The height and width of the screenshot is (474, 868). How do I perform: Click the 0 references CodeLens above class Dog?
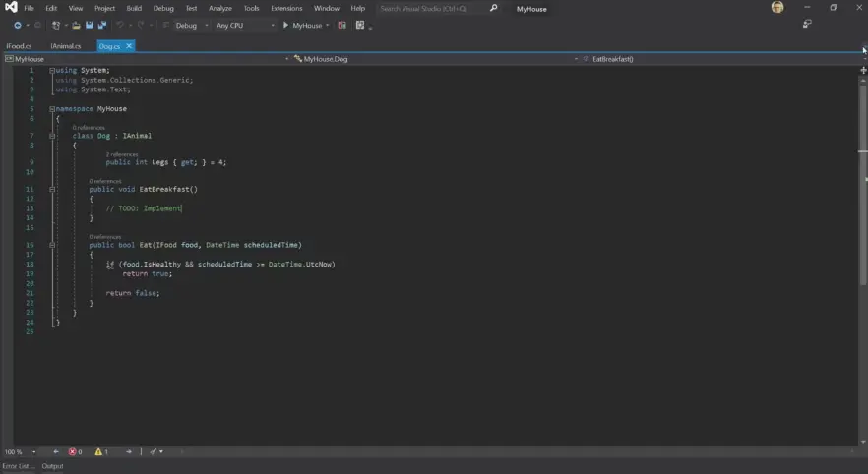(x=89, y=128)
